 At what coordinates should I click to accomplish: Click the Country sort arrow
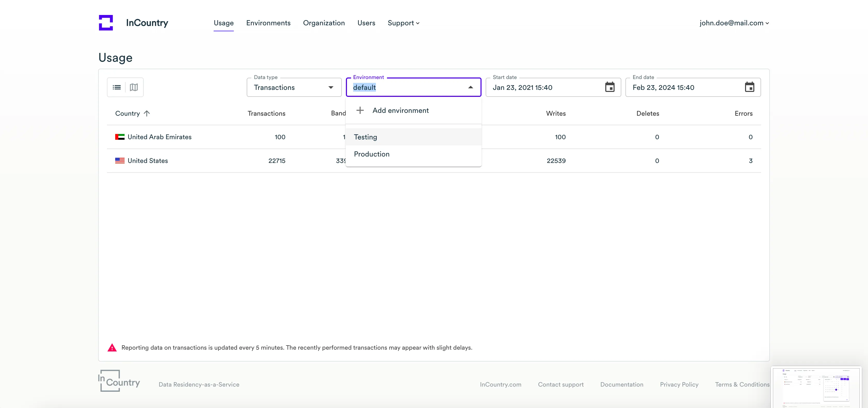(146, 114)
